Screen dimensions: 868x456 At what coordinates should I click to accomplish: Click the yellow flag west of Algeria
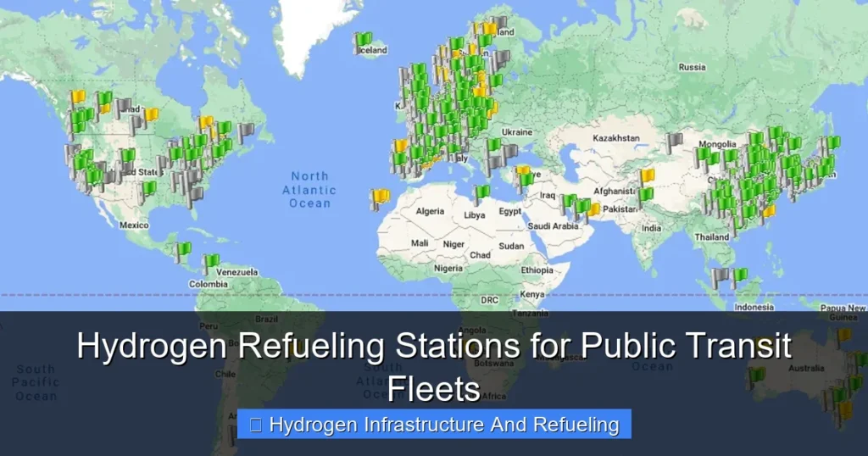click(380, 198)
